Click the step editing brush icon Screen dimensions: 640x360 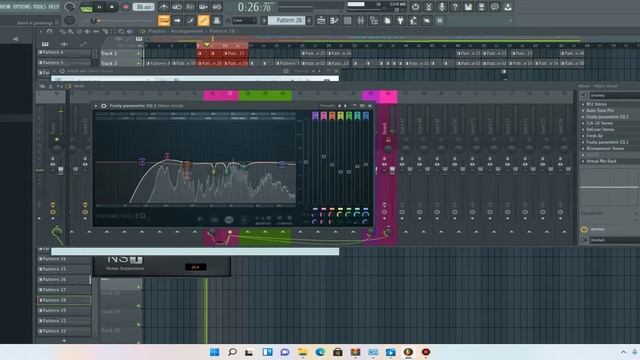click(x=190, y=20)
